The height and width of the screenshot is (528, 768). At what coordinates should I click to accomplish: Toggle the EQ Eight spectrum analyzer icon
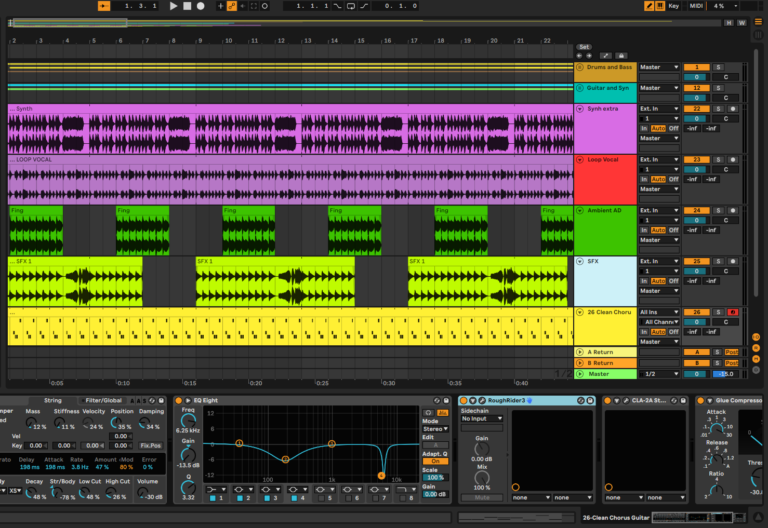(443, 413)
